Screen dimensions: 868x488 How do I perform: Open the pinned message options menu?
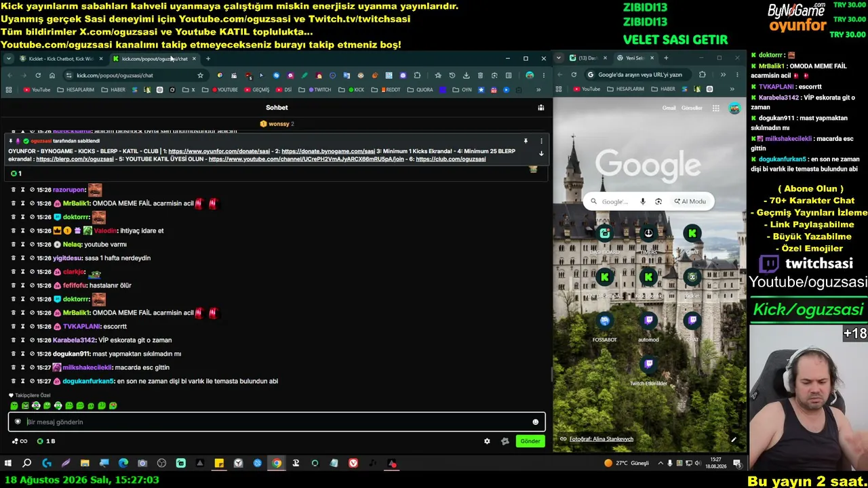[x=541, y=141]
